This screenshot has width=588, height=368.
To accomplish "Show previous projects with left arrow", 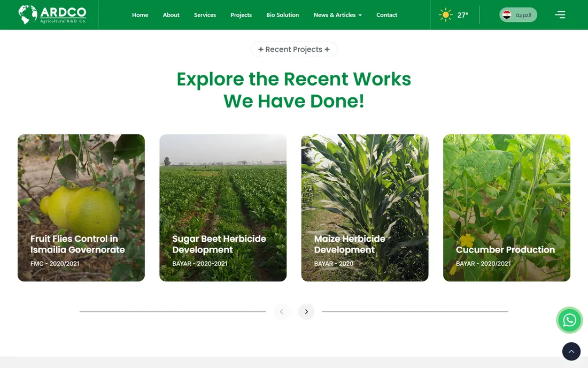I will pyautogui.click(x=282, y=312).
